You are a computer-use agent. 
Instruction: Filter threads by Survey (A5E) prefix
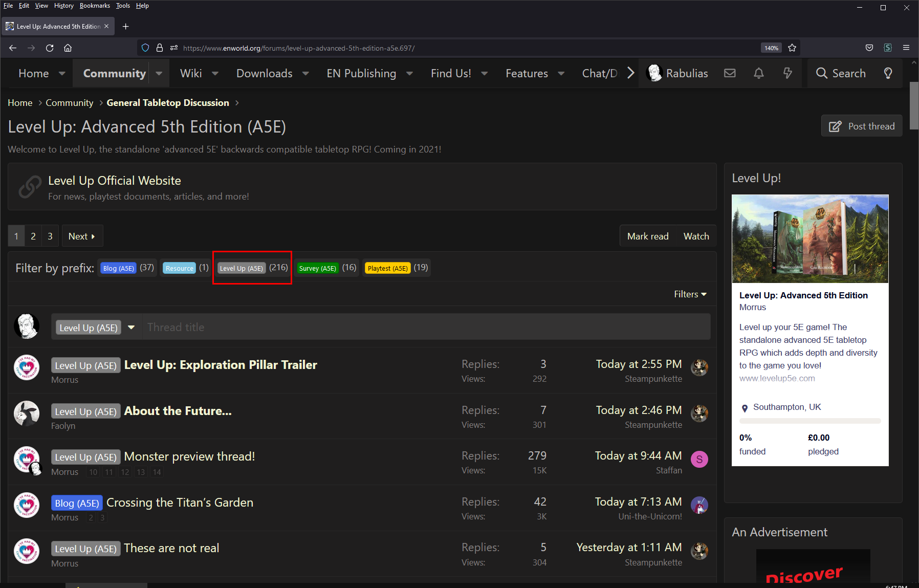317,268
